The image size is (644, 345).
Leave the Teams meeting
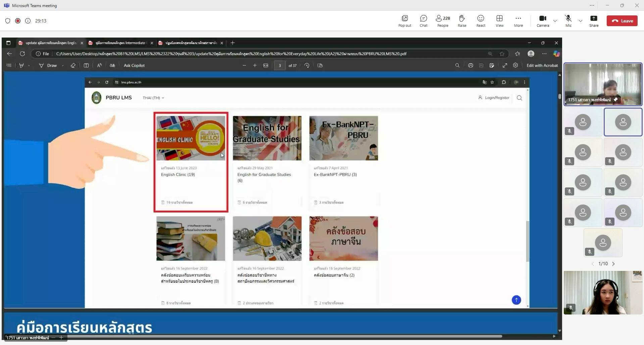click(x=622, y=21)
